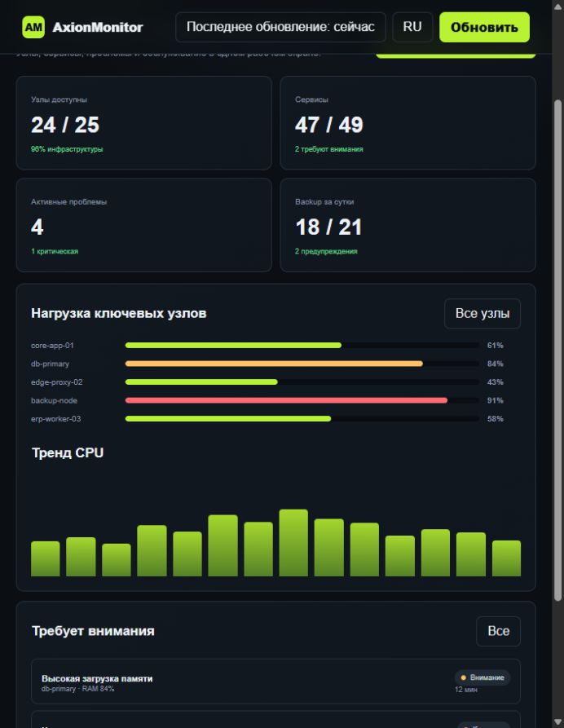Image resolution: width=564 pixels, height=728 pixels.
Task: Click the Обновить refresh button
Action: tap(484, 27)
